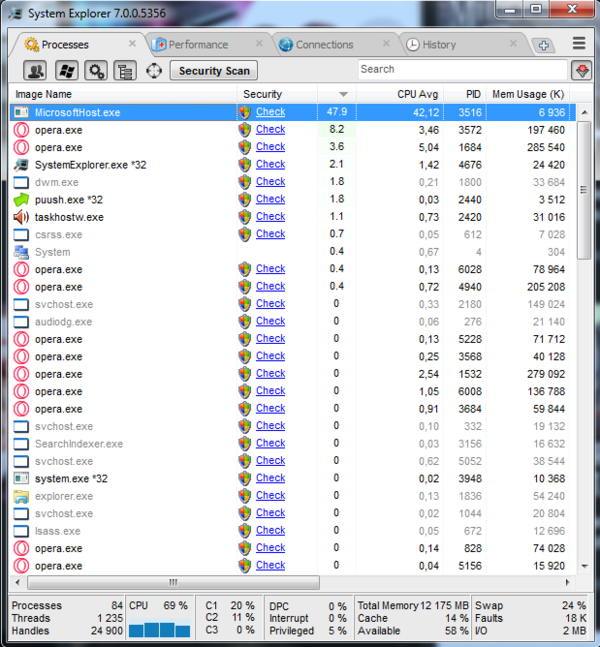Sort by PID column header

tap(465, 94)
